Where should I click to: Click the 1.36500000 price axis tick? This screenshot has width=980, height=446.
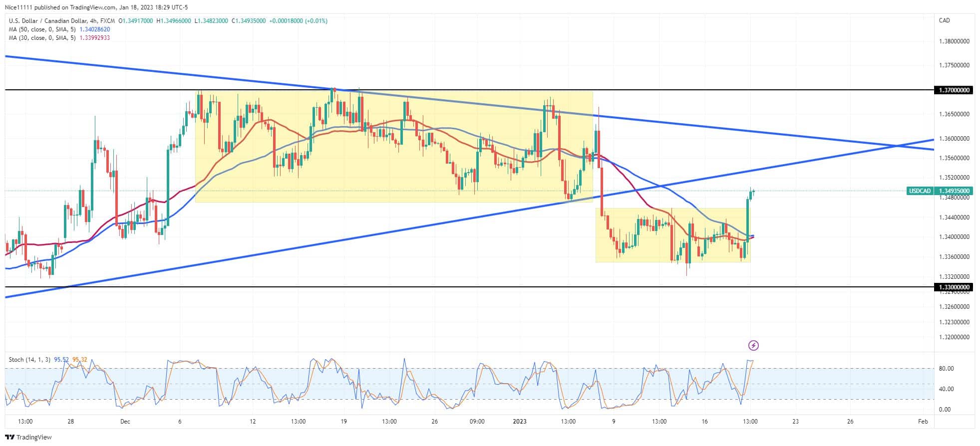[x=954, y=114]
